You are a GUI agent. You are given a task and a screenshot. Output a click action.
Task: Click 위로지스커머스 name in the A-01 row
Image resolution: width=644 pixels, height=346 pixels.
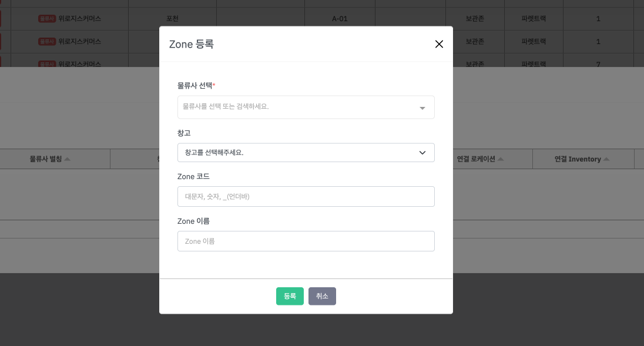(x=80, y=19)
